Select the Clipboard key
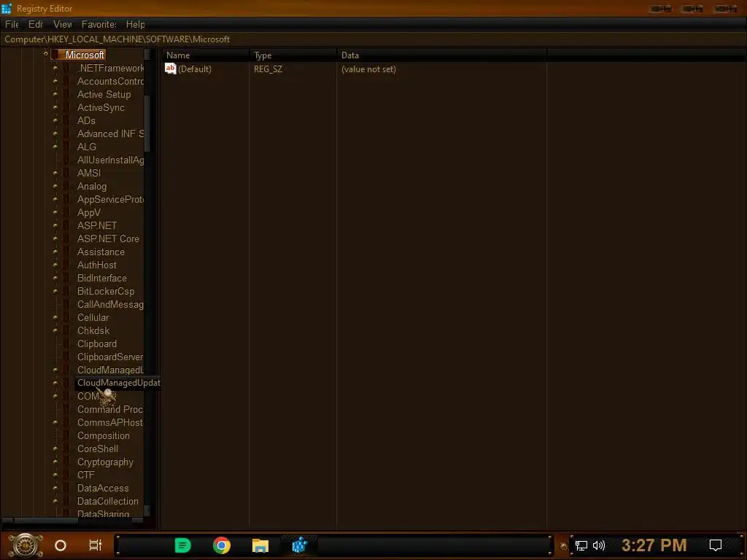The image size is (747, 560). pos(97,344)
